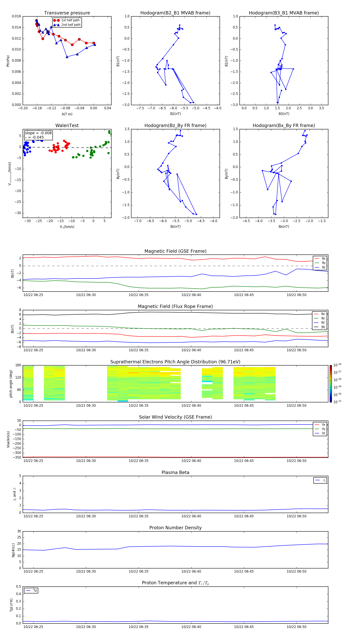Click the A(T·m) x-axis label
This screenshot has height=644, width=351.
(x=67, y=114)
